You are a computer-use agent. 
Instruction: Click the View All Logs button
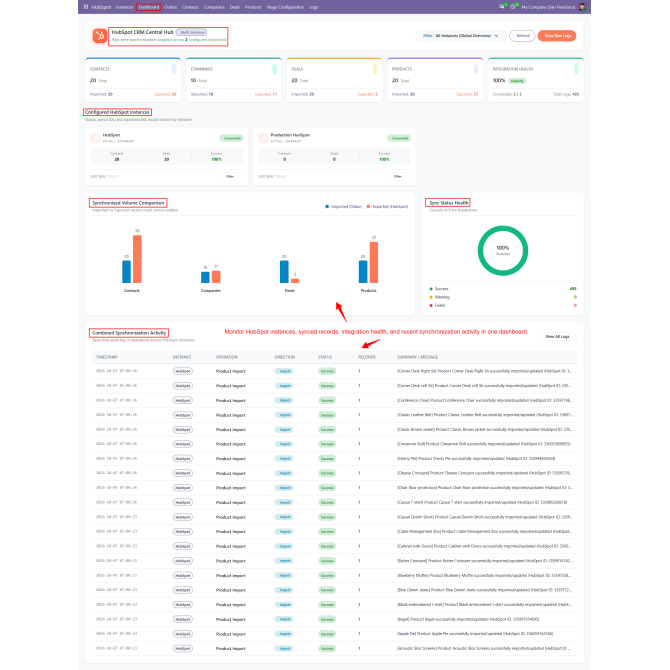(557, 337)
